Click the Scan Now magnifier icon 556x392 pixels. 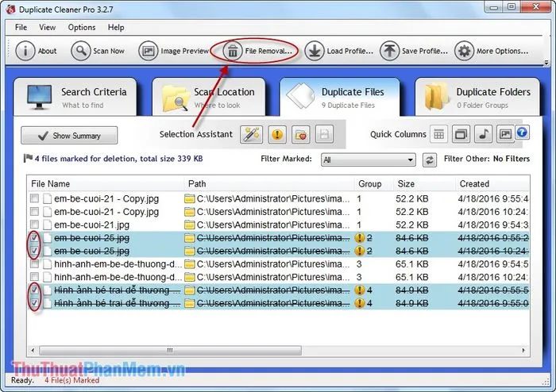tap(81, 51)
